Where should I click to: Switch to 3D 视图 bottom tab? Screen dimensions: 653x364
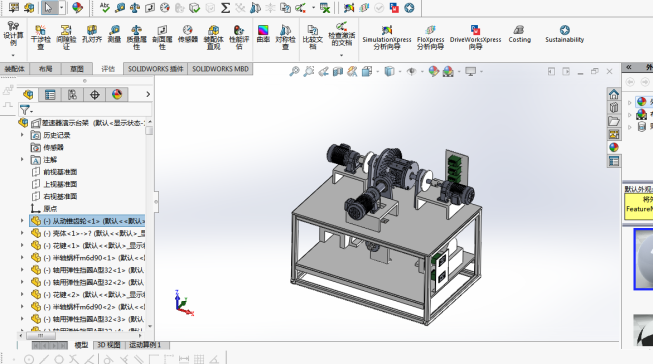coord(108,345)
